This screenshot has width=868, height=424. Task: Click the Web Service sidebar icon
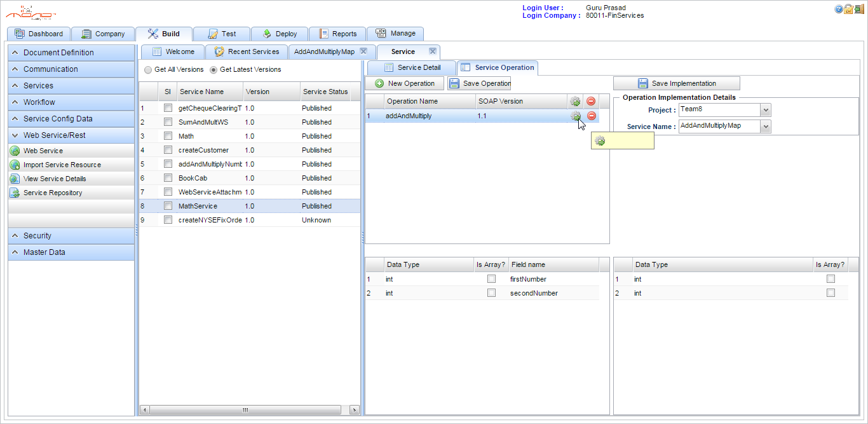click(15, 151)
